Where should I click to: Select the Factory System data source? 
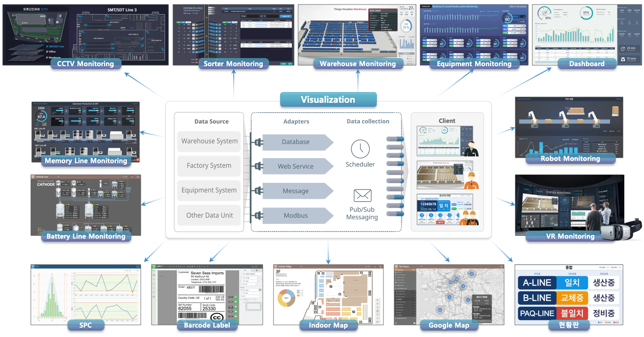(209, 166)
